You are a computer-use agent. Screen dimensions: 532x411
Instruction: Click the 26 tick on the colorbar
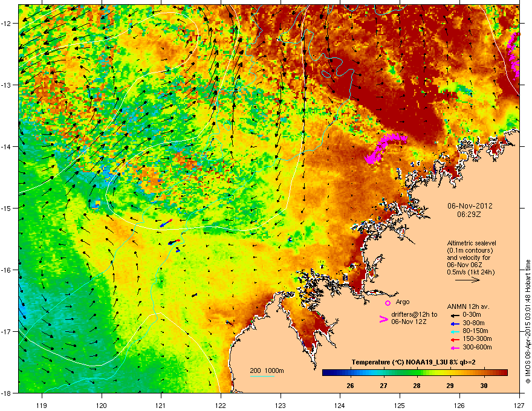tap(350, 386)
